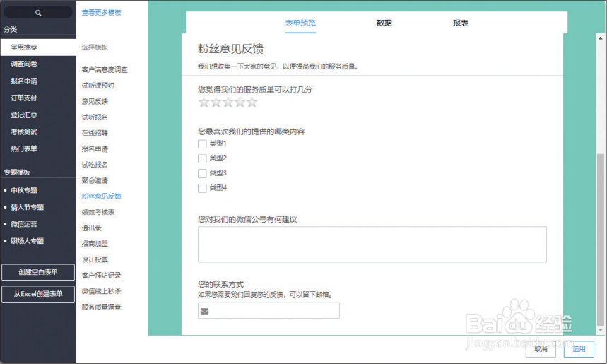
Task: Click the scrollbar down arrow
Action: click(601, 330)
